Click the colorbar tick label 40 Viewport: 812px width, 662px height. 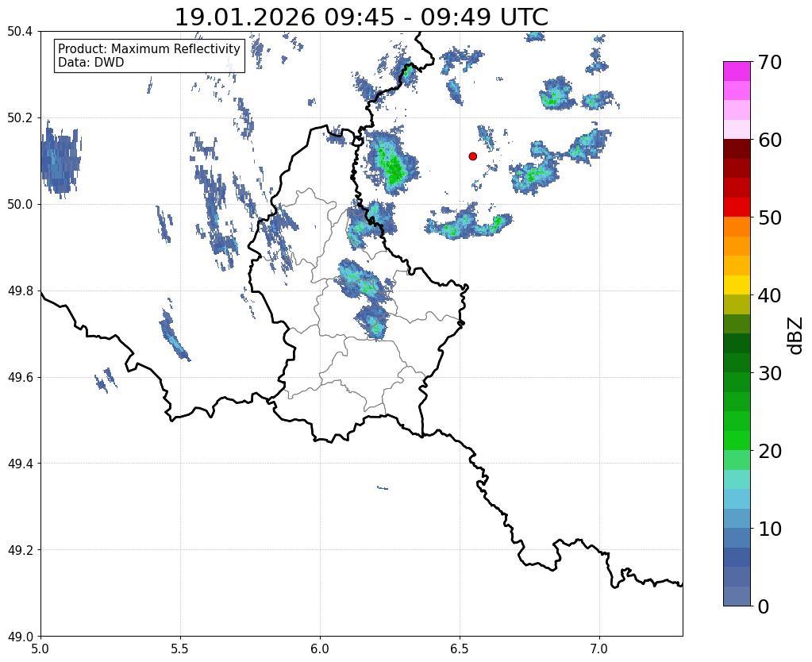770,295
